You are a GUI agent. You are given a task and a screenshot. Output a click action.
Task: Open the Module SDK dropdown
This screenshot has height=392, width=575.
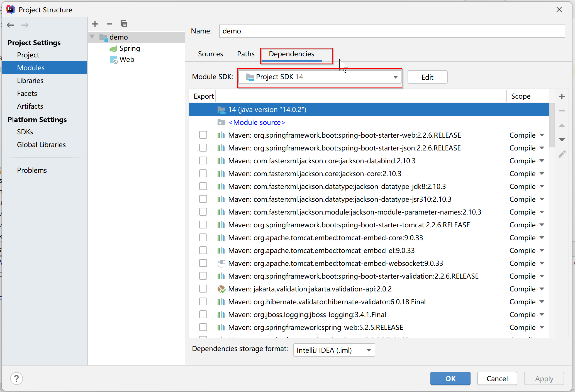point(320,77)
